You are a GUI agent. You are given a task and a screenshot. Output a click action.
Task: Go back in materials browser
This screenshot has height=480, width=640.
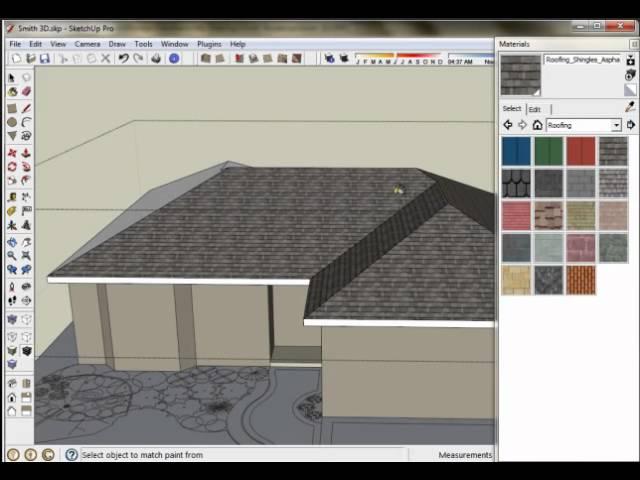click(508, 125)
